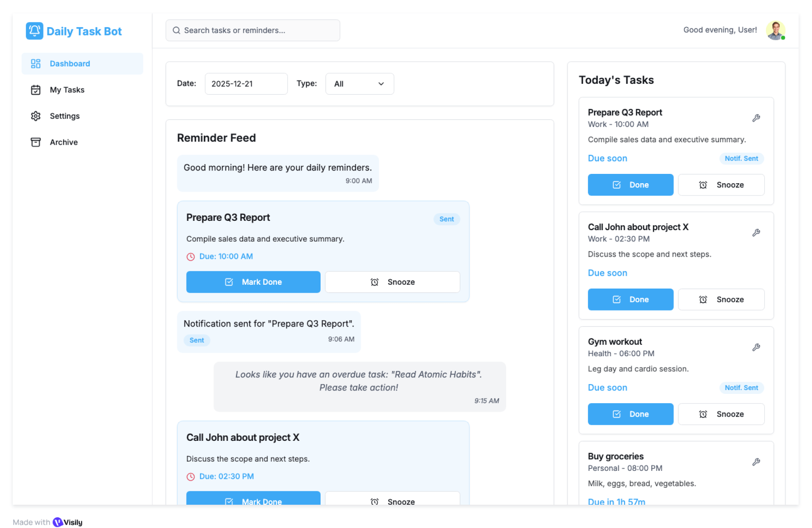Image resolution: width=812 pixels, height=528 pixels.
Task: Open the user avatar profile picture
Action: coord(775,30)
